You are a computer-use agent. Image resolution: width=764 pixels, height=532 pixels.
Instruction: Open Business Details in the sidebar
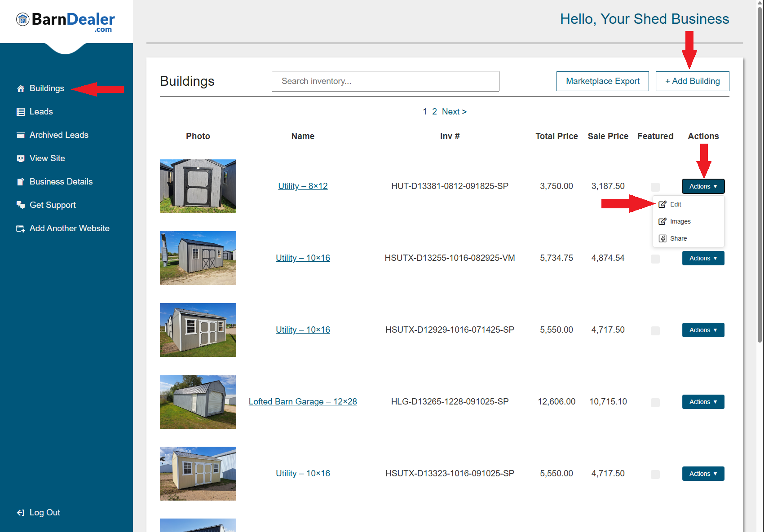pos(61,182)
